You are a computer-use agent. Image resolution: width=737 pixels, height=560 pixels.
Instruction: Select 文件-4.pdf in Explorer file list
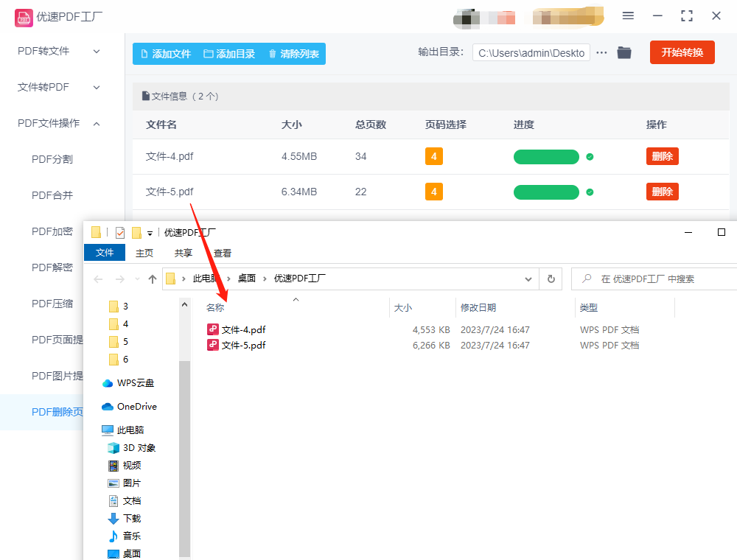pyautogui.click(x=237, y=330)
